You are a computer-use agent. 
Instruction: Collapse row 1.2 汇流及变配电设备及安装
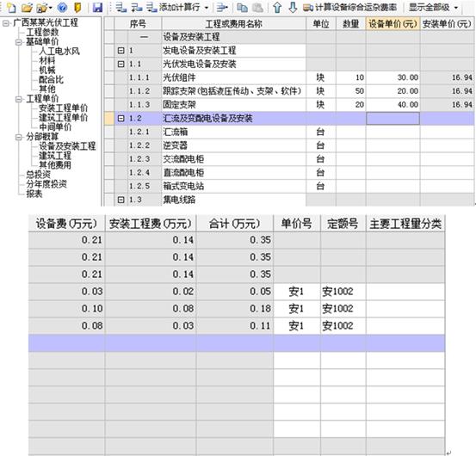(121, 119)
